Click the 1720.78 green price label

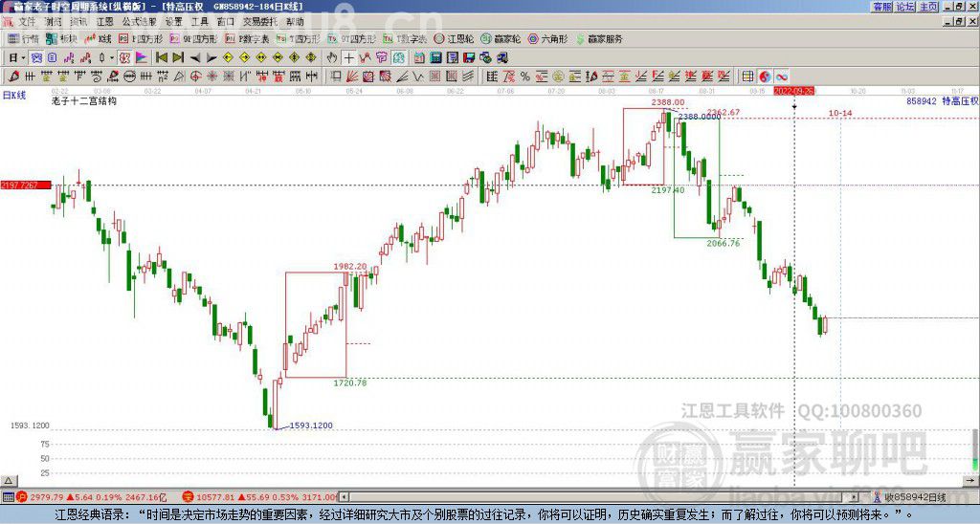click(x=350, y=382)
